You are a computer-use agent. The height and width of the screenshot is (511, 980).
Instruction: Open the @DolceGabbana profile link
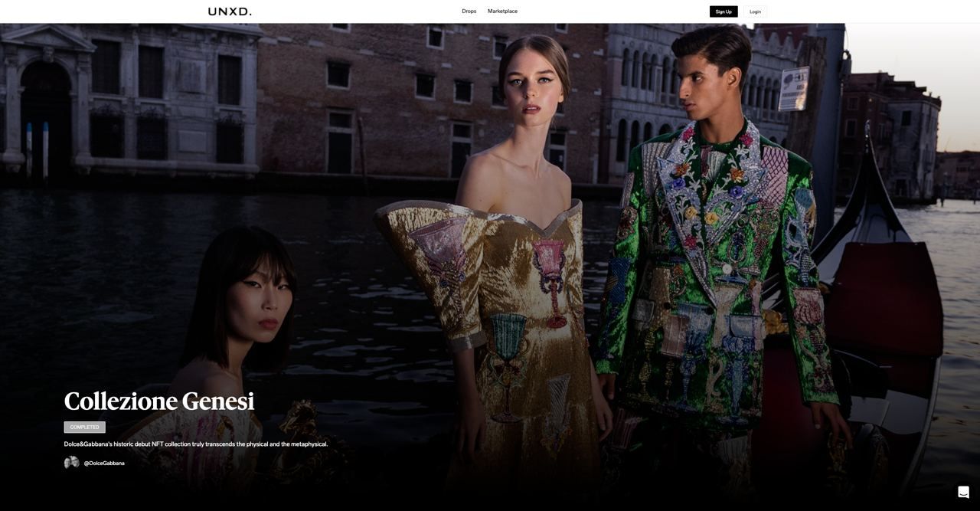(x=104, y=464)
